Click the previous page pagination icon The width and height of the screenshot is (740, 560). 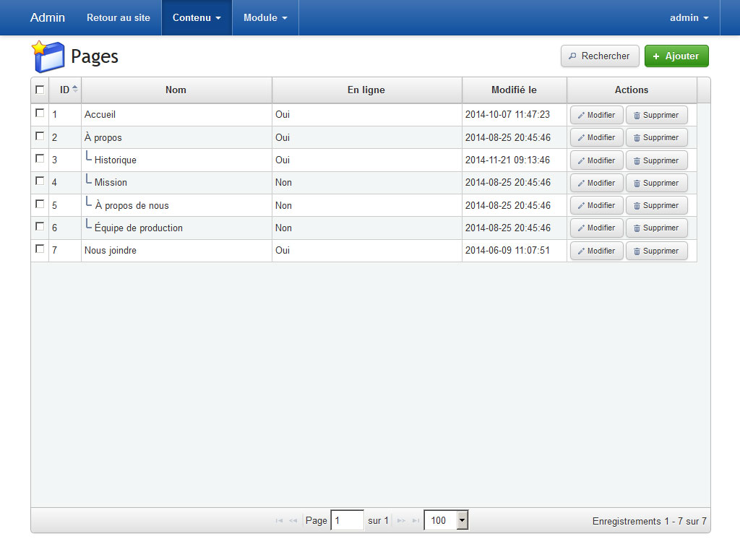pyautogui.click(x=293, y=521)
